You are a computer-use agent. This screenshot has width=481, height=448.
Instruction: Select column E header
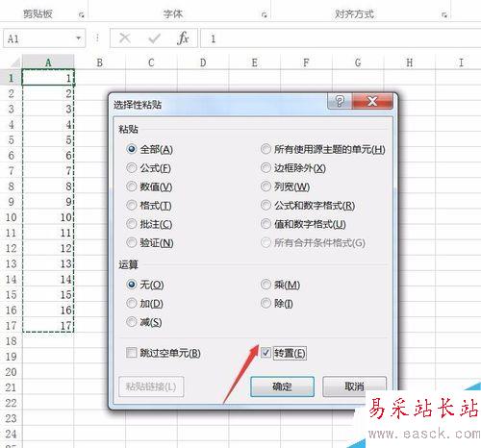pyautogui.click(x=255, y=62)
